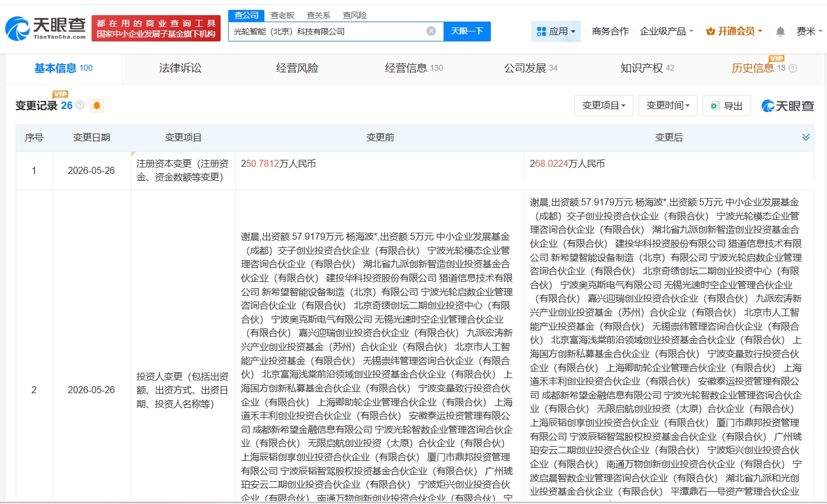The height and width of the screenshot is (504, 827).
Task: Open the 开通会员 membership dropdown
Action: (734, 32)
